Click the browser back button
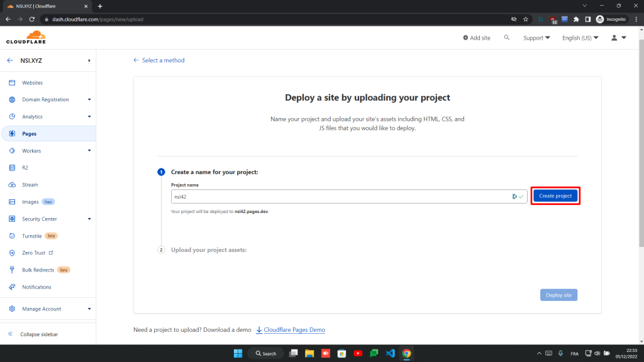Viewport: 644px width, 362px height. point(8,19)
